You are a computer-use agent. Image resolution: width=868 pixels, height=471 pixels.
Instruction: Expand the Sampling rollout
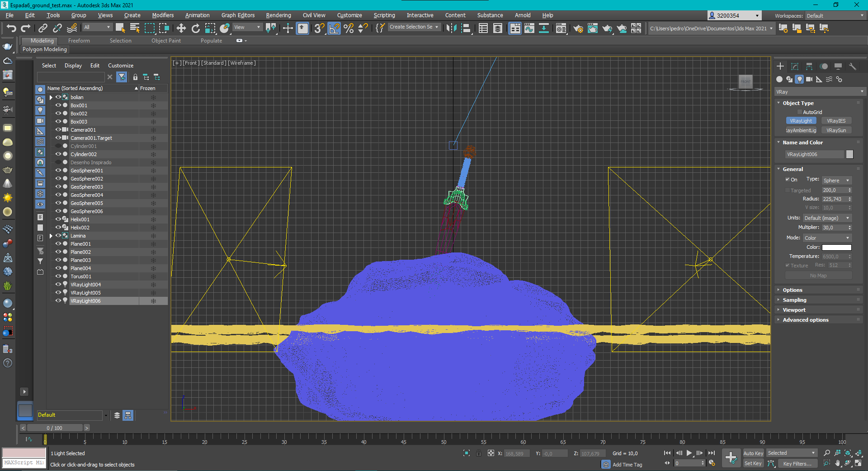[794, 300]
